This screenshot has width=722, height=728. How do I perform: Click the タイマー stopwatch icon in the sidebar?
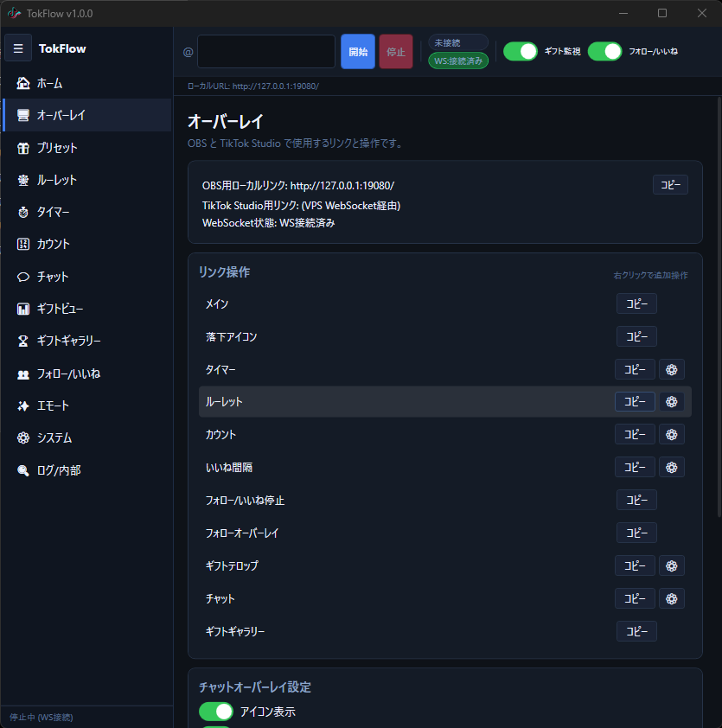pyautogui.click(x=22, y=212)
